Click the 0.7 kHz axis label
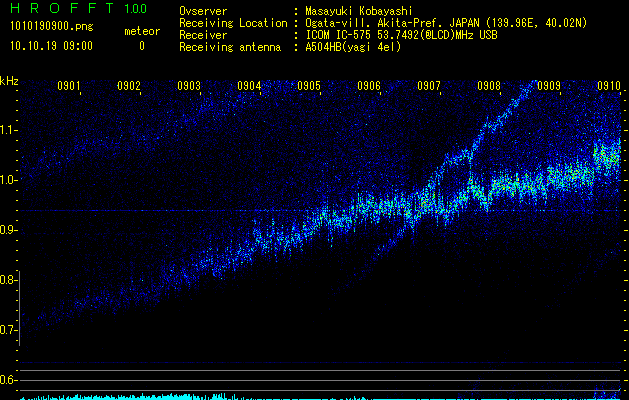This screenshot has height=400, width=629. click(x=8, y=330)
